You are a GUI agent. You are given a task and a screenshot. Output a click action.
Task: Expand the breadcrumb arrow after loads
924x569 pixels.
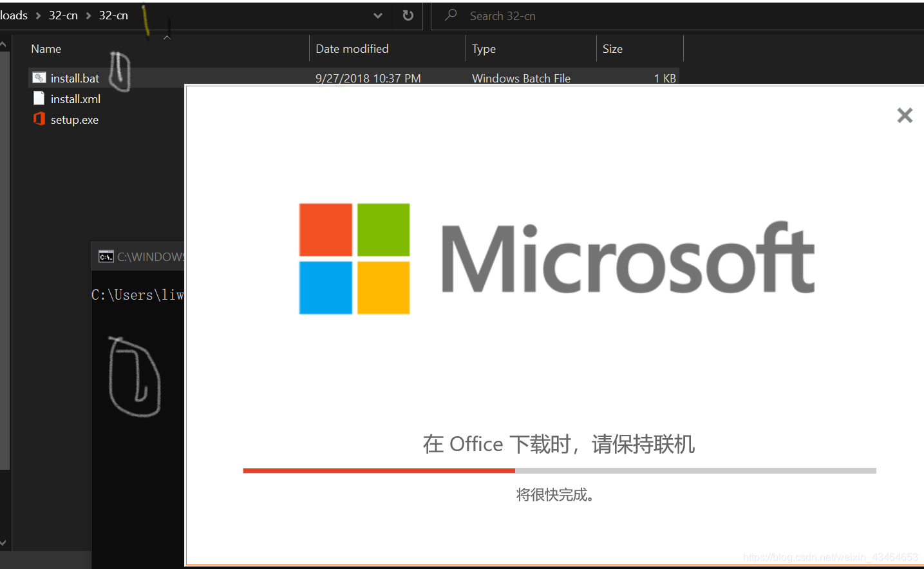click(38, 15)
